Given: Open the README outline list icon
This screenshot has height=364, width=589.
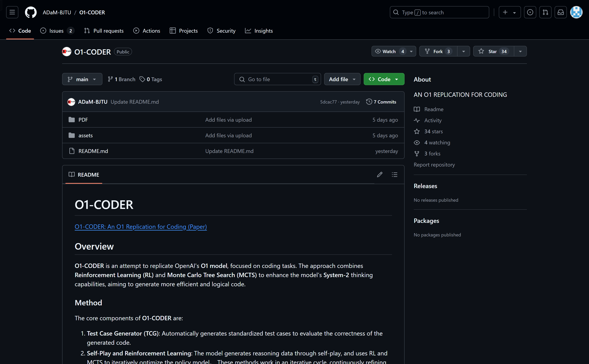Looking at the screenshot, I should (x=394, y=175).
